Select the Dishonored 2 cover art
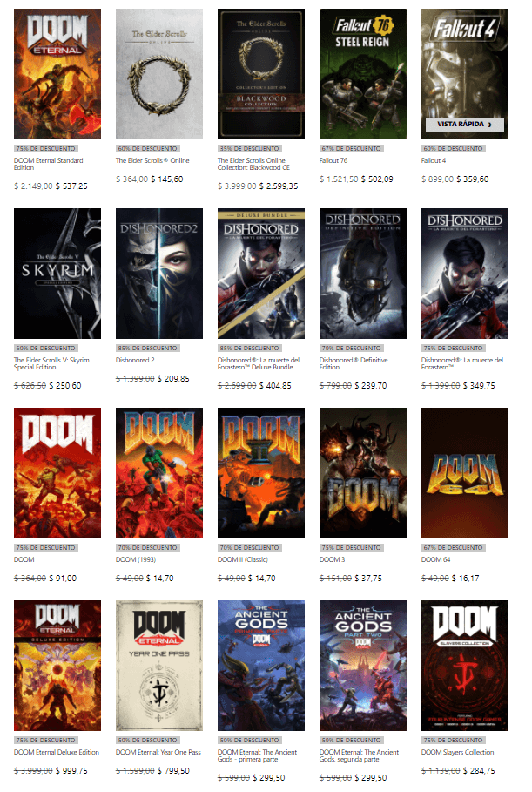 pyautogui.click(x=159, y=273)
